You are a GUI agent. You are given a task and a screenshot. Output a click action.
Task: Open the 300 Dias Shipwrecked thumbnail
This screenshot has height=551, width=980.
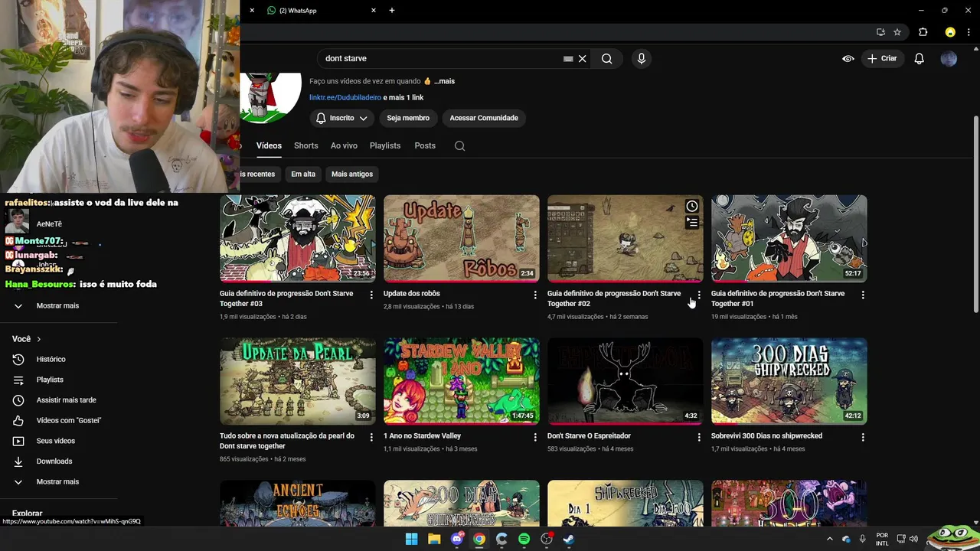(x=789, y=381)
